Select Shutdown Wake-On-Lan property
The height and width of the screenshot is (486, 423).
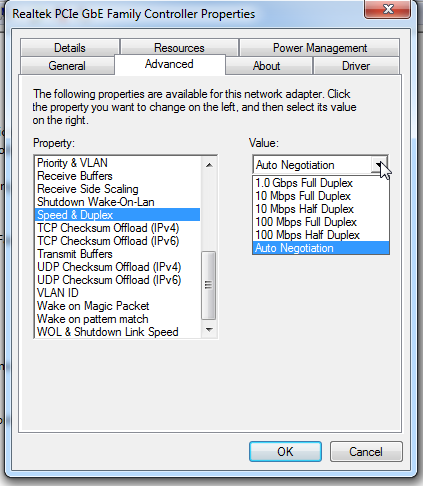click(x=117, y=202)
